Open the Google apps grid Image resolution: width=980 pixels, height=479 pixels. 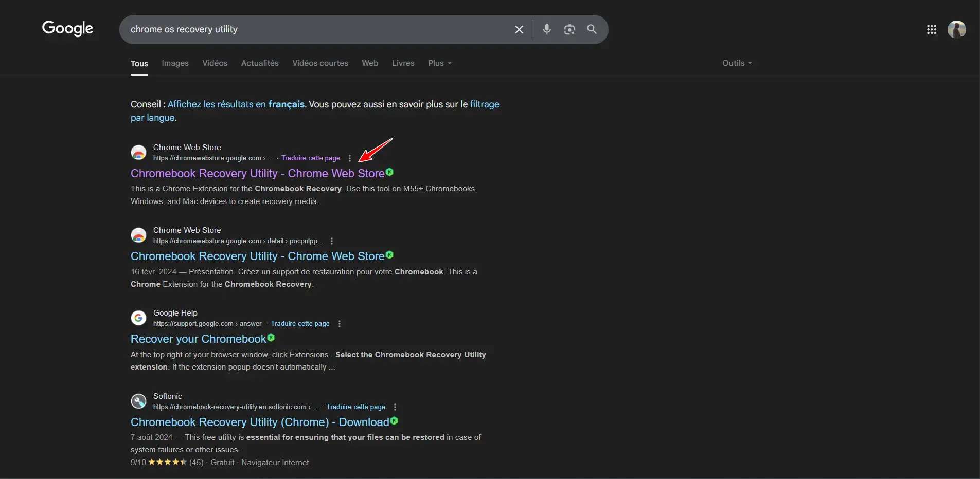click(931, 30)
